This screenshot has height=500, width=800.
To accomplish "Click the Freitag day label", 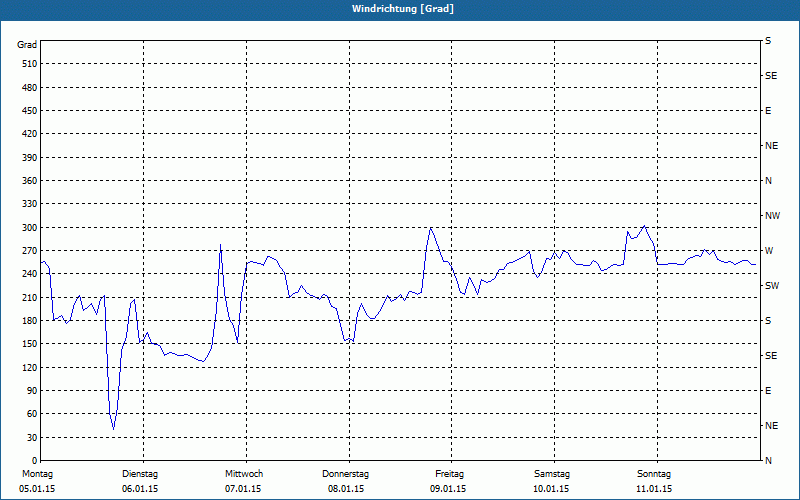I will 449,474.
